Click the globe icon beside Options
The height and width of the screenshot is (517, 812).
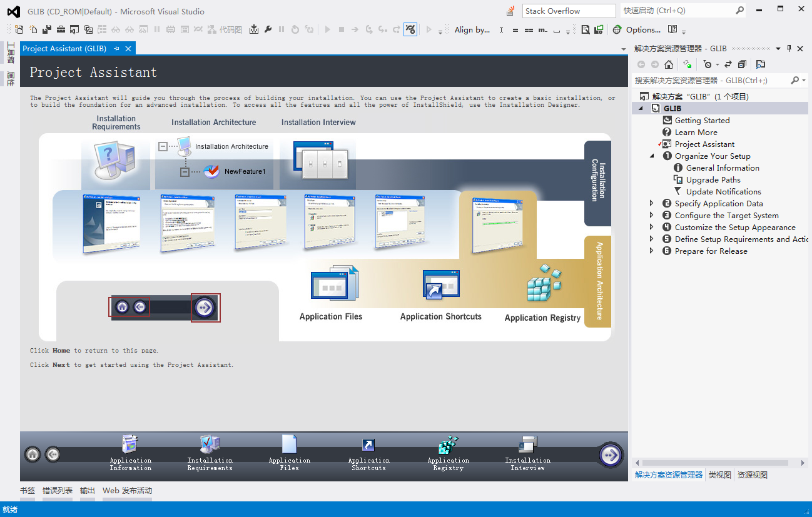point(617,29)
